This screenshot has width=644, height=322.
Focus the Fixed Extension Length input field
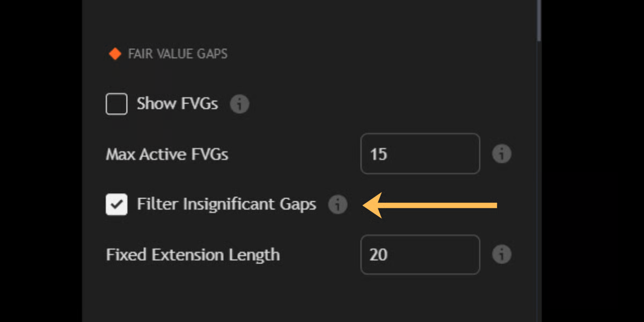(x=420, y=254)
